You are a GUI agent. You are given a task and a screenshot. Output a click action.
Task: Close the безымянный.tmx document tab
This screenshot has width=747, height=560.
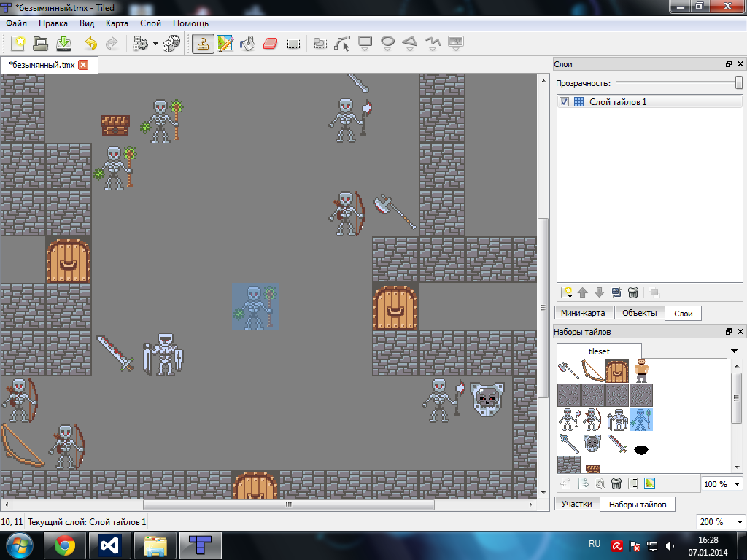(x=83, y=65)
